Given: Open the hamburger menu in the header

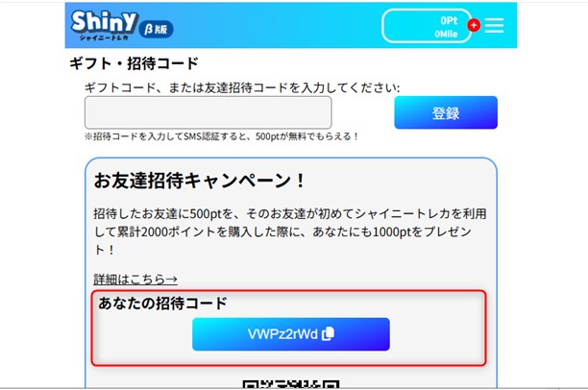Looking at the screenshot, I should coord(494,25).
